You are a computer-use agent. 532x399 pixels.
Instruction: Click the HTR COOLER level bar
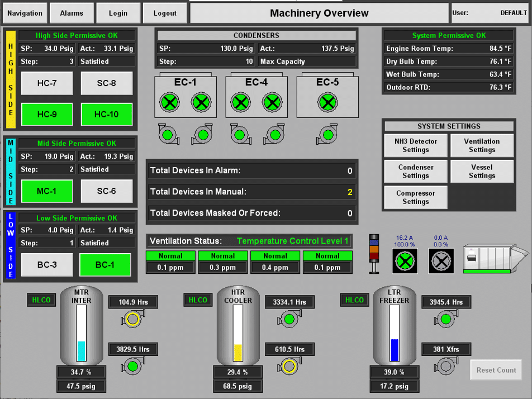[238, 333]
